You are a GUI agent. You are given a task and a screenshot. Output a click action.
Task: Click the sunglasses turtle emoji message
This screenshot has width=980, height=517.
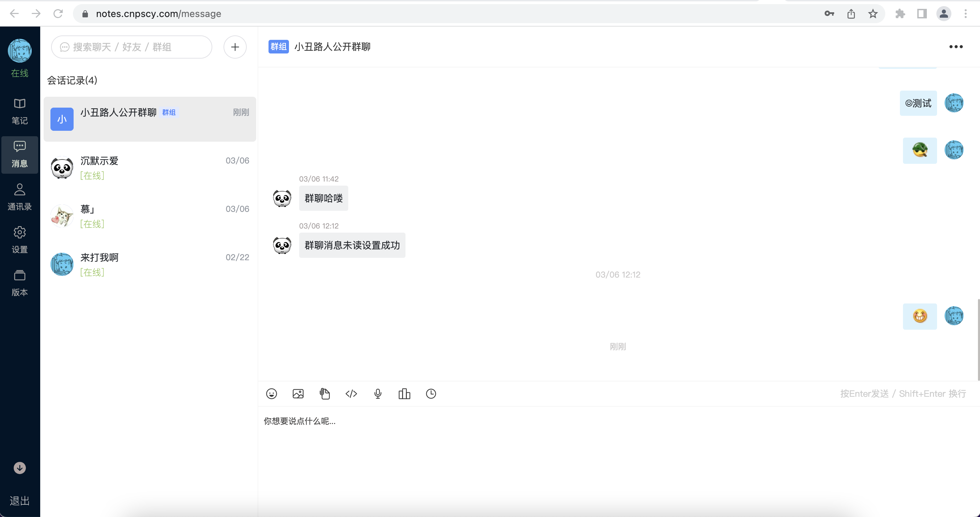919,150
